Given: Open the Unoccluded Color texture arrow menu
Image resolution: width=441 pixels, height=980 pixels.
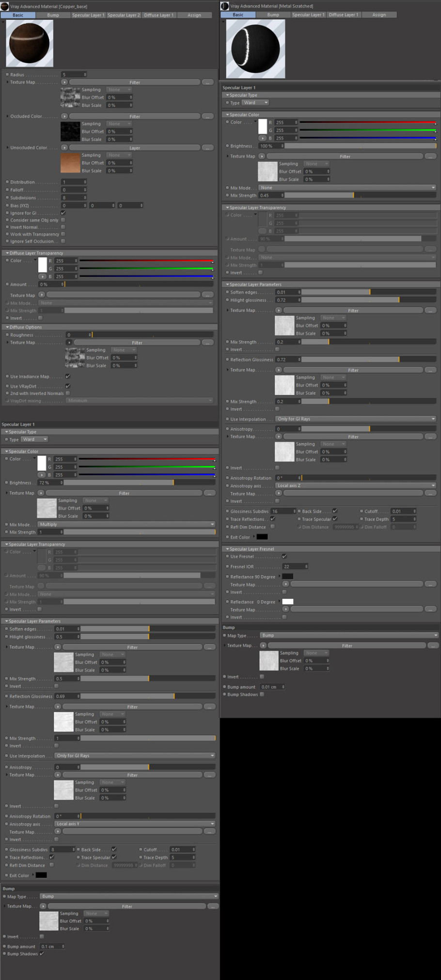Looking at the screenshot, I should 64,148.
